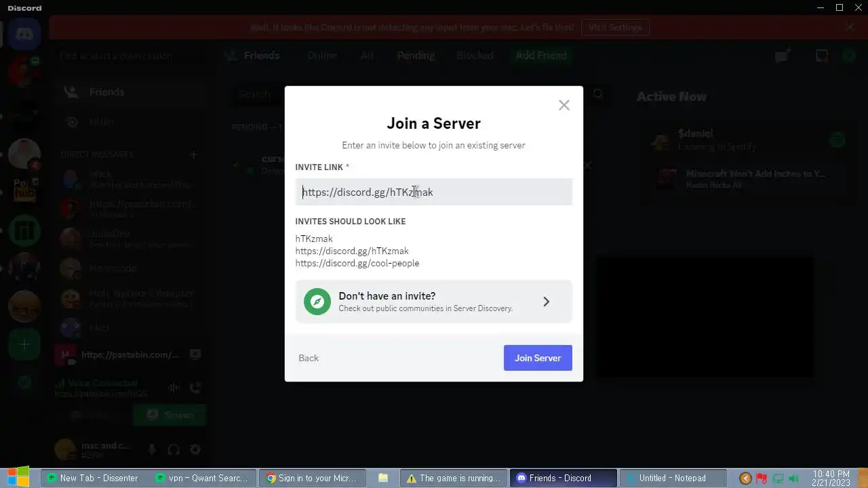
Task: Click the green compass Server Discovery icon
Action: 317,302
